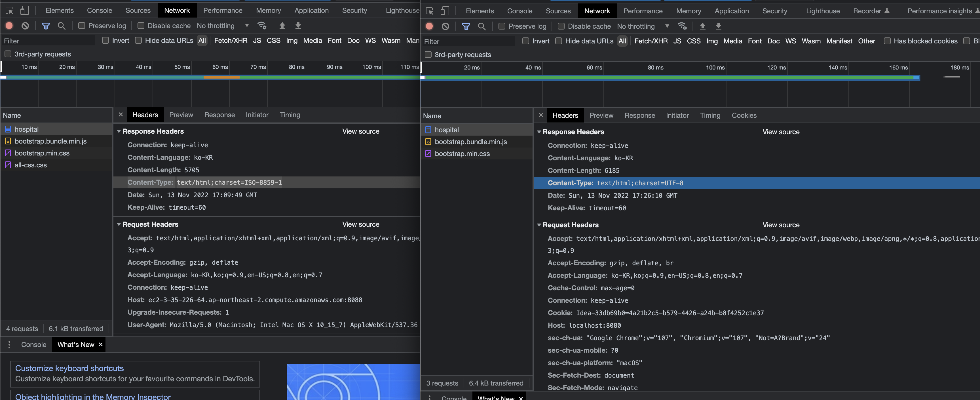
Task: Open Performance tab in left DevTools
Action: point(223,10)
